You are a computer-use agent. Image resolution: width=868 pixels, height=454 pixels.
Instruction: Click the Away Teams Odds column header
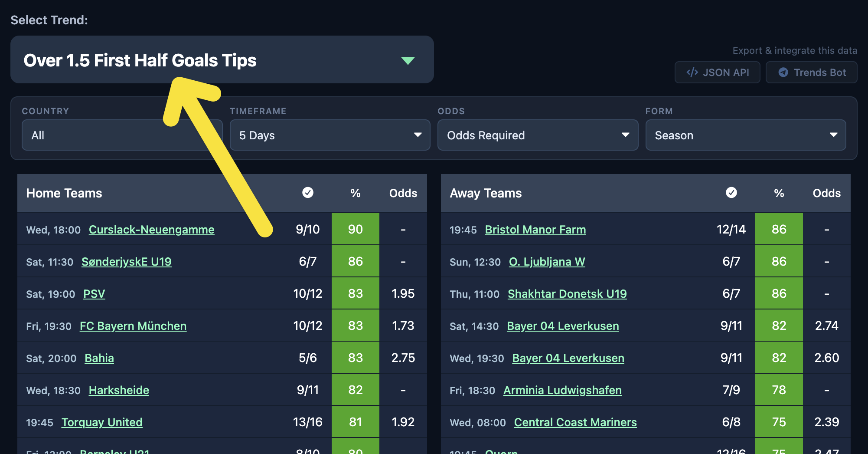point(826,193)
